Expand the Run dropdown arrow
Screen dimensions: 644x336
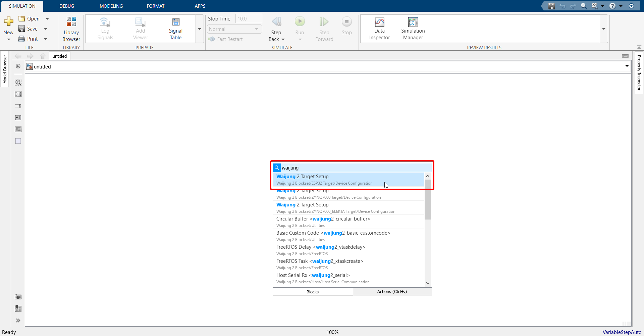click(300, 40)
